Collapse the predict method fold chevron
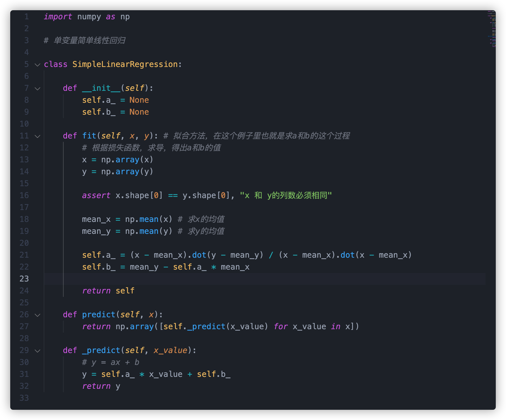506x420 pixels. tap(37, 315)
